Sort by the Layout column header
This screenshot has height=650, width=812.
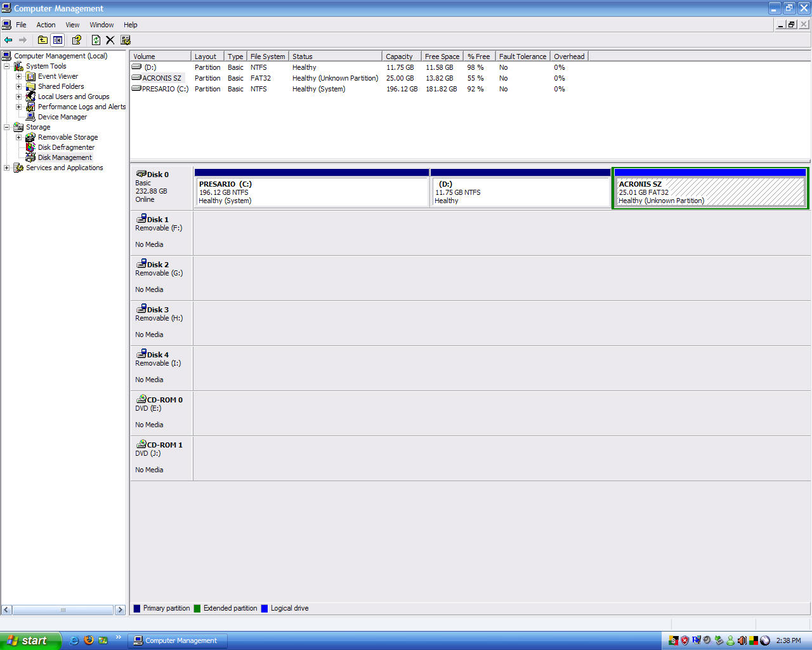pyautogui.click(x=208, y=56)
